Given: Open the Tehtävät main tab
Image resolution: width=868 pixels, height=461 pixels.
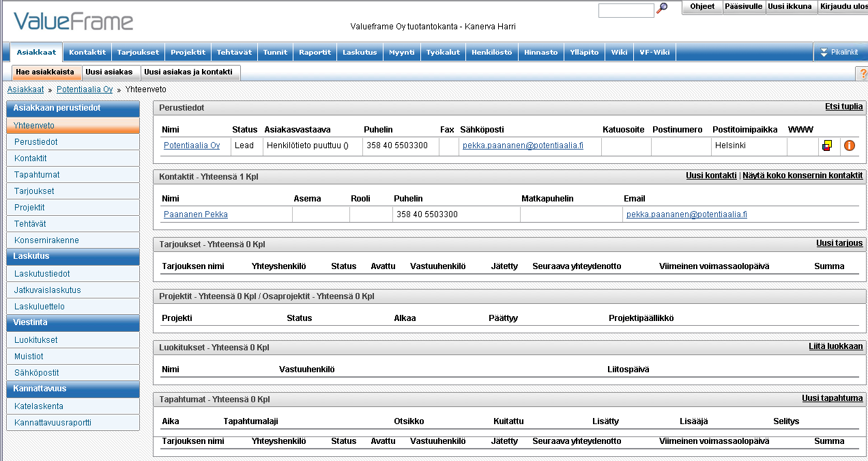Looking at the screenshot, I should 234,52.
